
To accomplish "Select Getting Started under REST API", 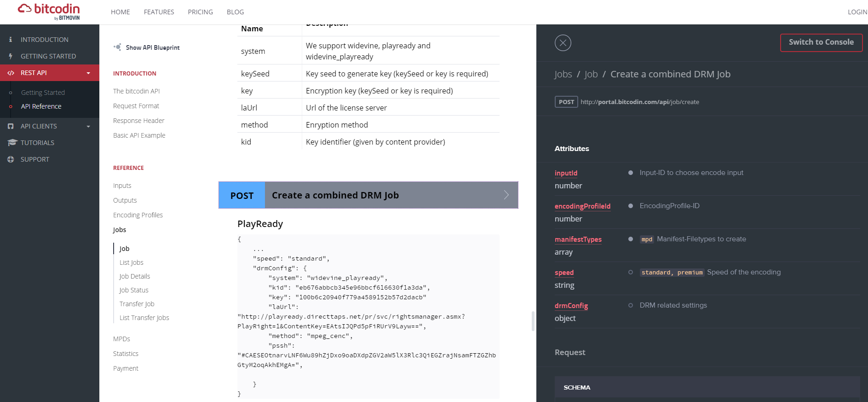I will pyautogui.click(x=43, y=93).
